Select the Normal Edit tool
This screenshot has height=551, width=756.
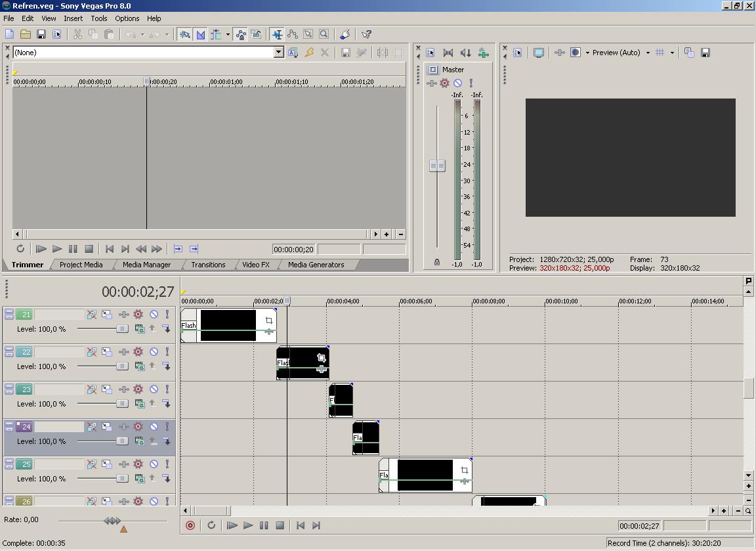click(276, 33)
